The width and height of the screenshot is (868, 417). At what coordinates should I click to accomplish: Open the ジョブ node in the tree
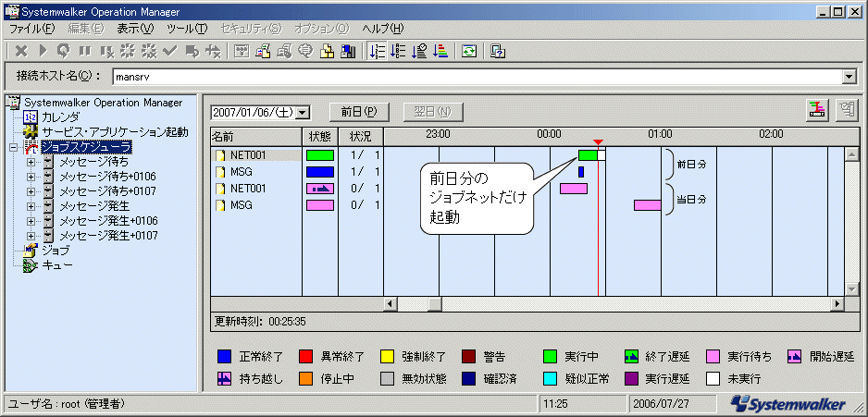tap(55, 250)
